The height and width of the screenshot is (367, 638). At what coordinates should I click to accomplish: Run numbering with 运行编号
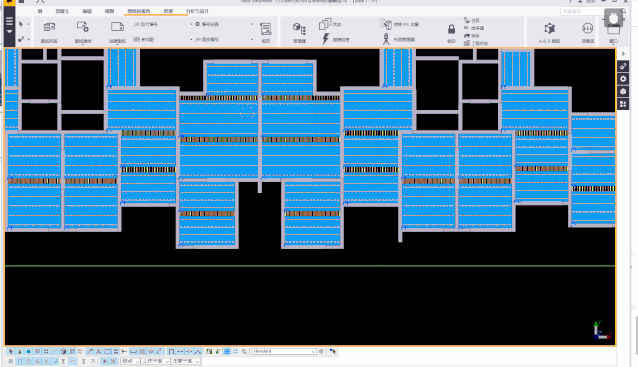click(x=146, y=24)
